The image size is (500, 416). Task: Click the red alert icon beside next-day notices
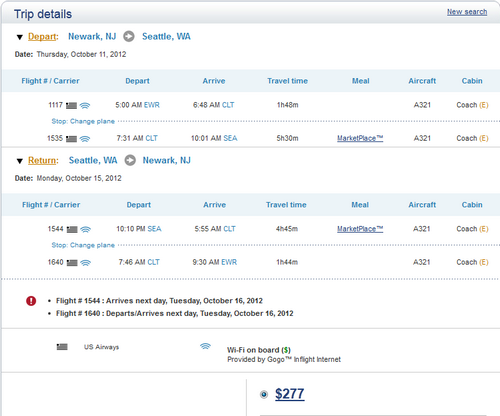(x=31, y=301)
